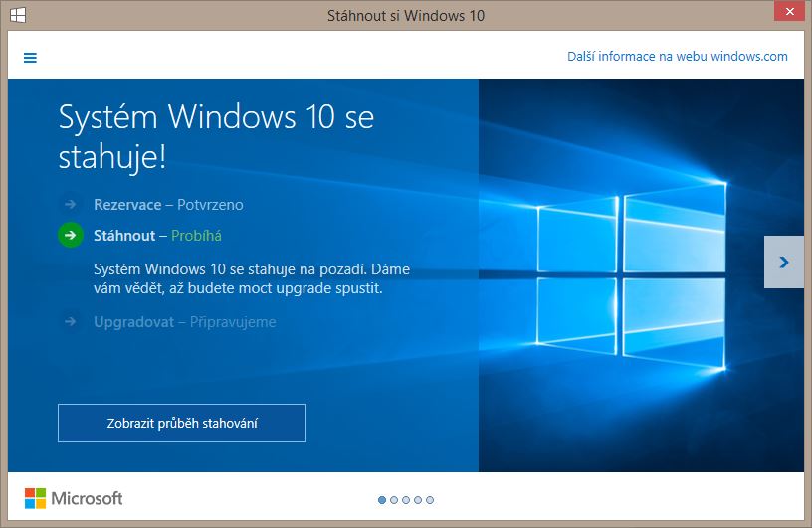Screen dimensions: 812x528
Task: Click the Windows 10 hero logo image
Action: tap(631, 275)
